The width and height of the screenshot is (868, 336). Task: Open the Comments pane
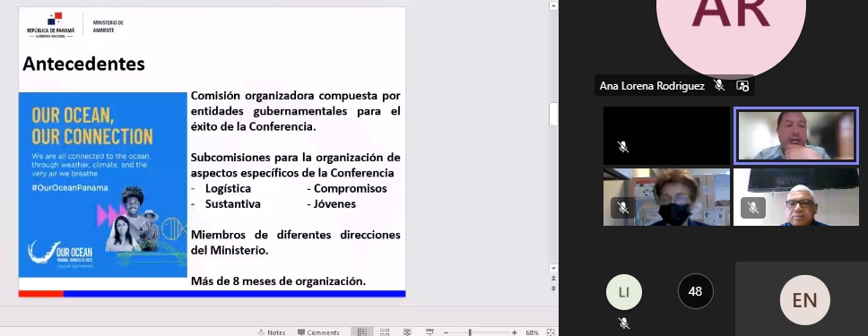tap(318, 332)
